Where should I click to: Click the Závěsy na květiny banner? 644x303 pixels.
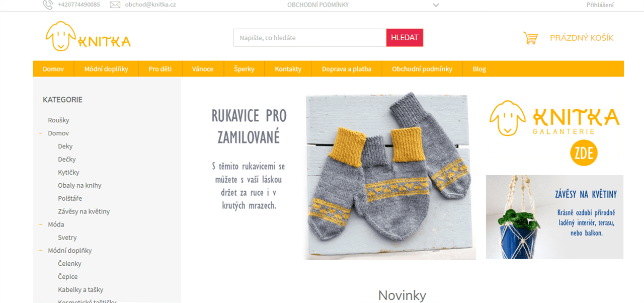554,217
